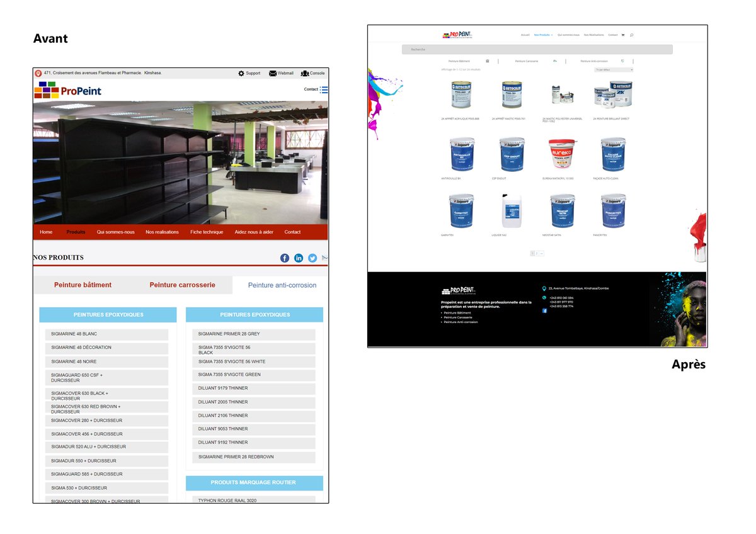756x534 pixels.
Task: Open SIGMARINE PRIMER 28 GREY product
Action: (253, 334)
